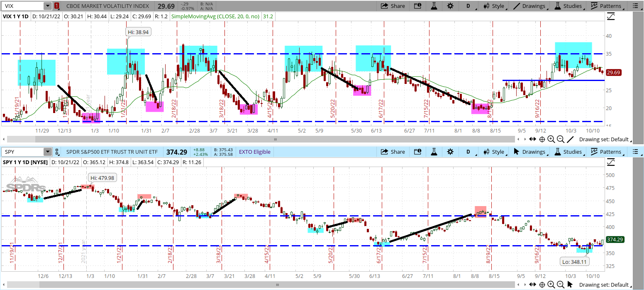Select the VIX 1 Y 1D label
The height and width of the screenshot is (290, 644).
(16, 17)
